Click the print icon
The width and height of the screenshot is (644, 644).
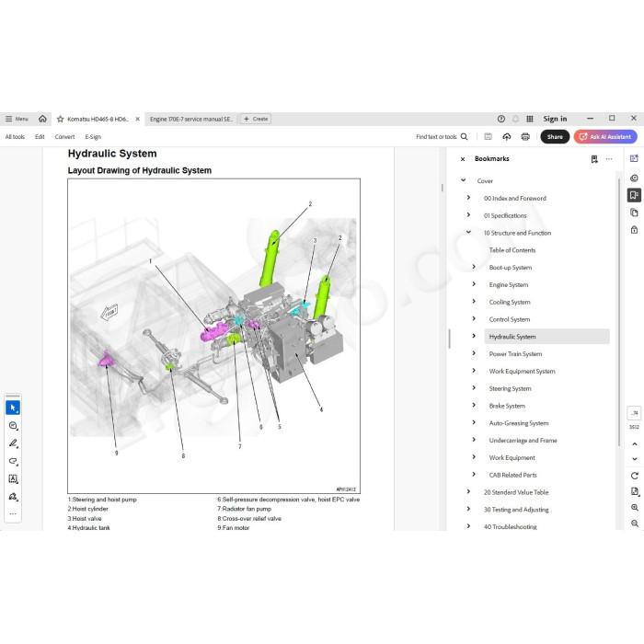point(525,137)
